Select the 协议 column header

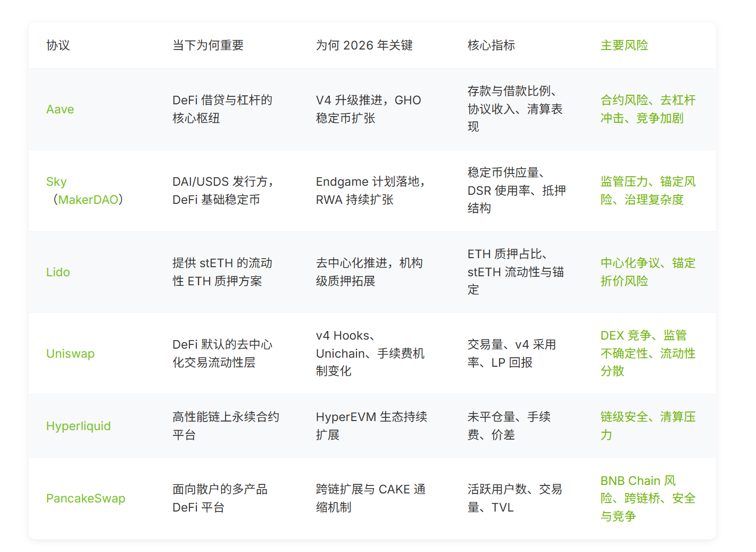coord(58,45)
